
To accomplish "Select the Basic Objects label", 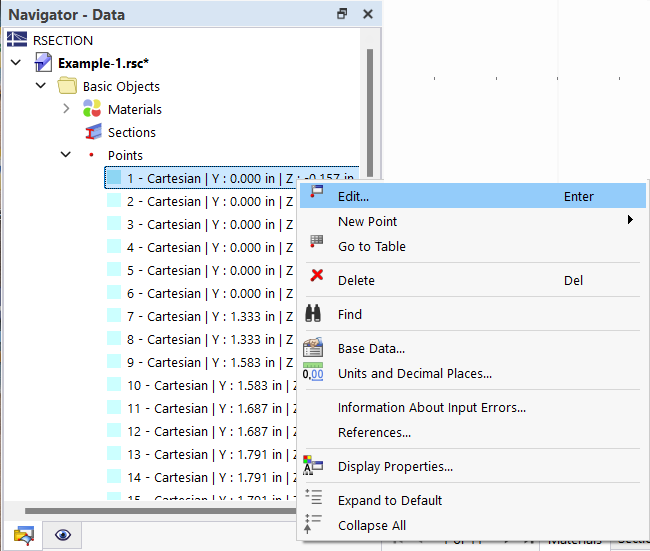I will pyautogui.click(x=121, y=86).
